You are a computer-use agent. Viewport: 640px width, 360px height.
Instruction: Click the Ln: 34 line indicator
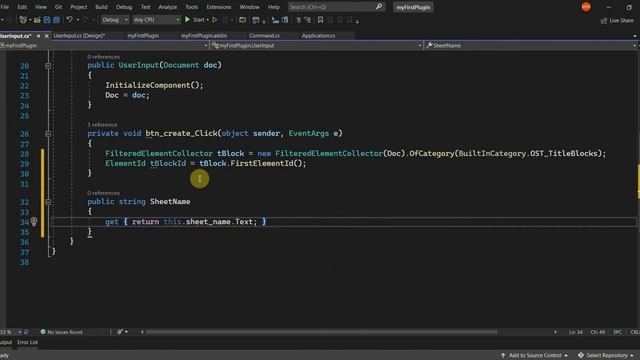click(x=576, y=332)
